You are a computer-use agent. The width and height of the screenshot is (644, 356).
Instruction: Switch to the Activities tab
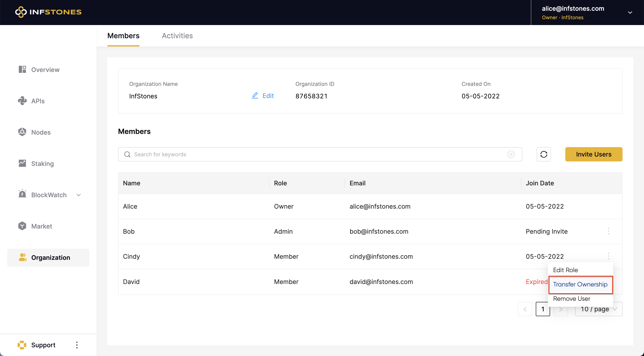[x=177, y=36]
